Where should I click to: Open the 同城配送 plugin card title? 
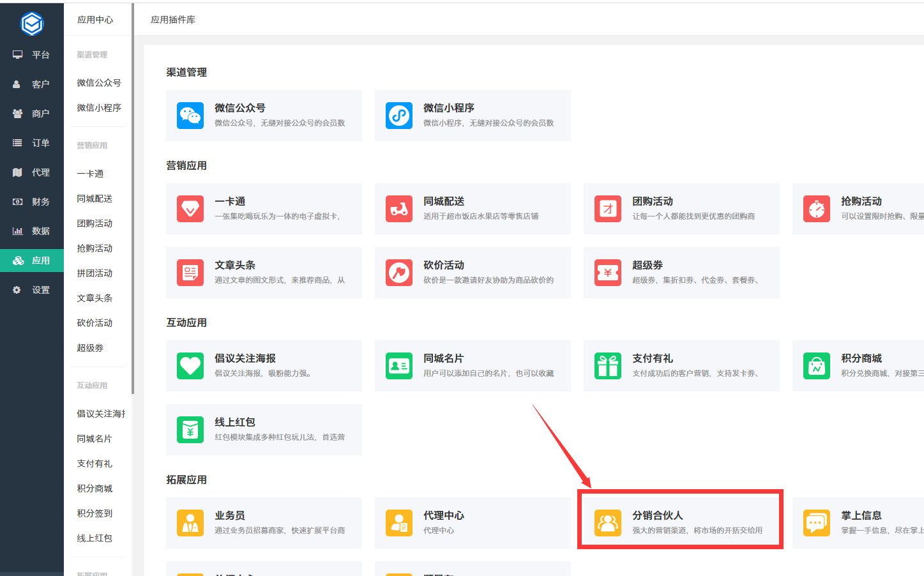click(x=444, y=201)
